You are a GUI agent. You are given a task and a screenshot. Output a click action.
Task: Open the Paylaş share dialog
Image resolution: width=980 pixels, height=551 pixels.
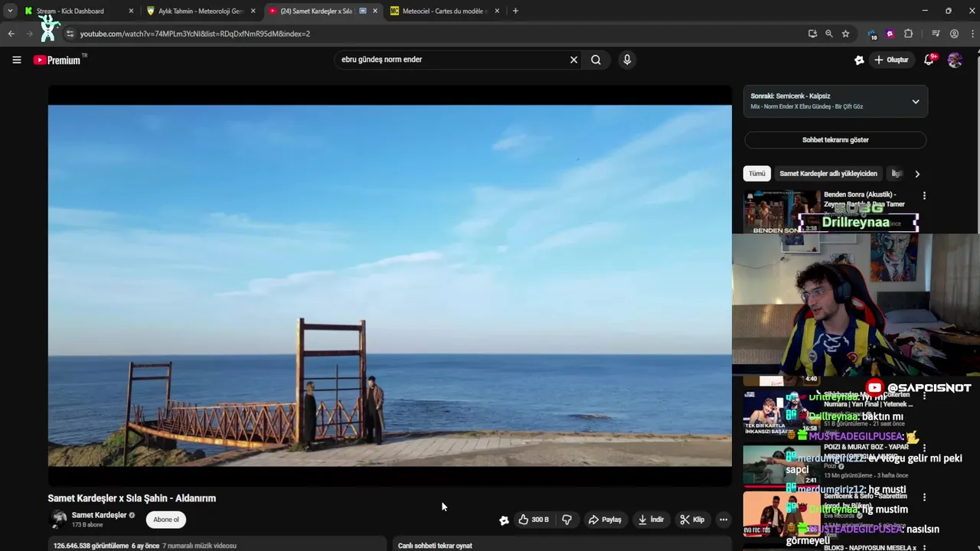tap(605, 520)
